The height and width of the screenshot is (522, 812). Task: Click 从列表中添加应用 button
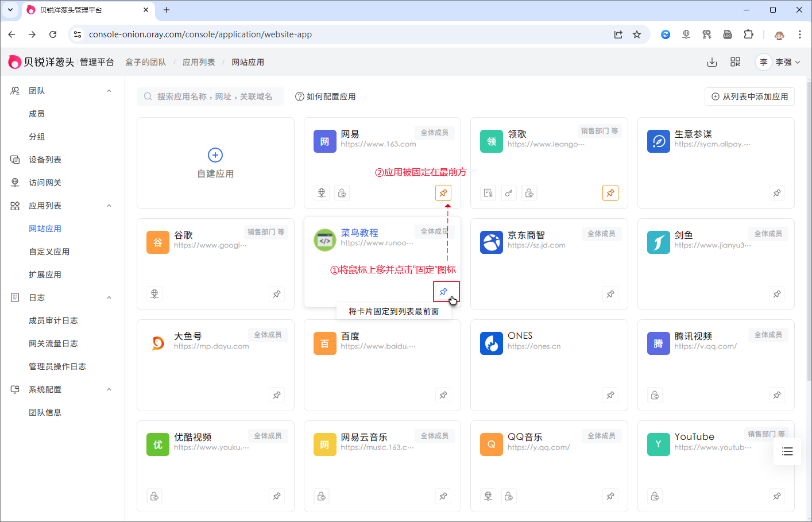tap(749, 96)
